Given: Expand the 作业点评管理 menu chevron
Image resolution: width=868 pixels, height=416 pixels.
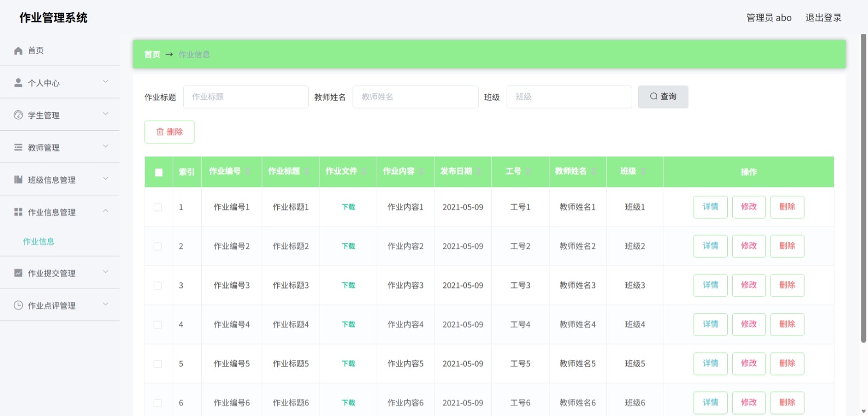Looking at the screenshot, I should (105, 304).
